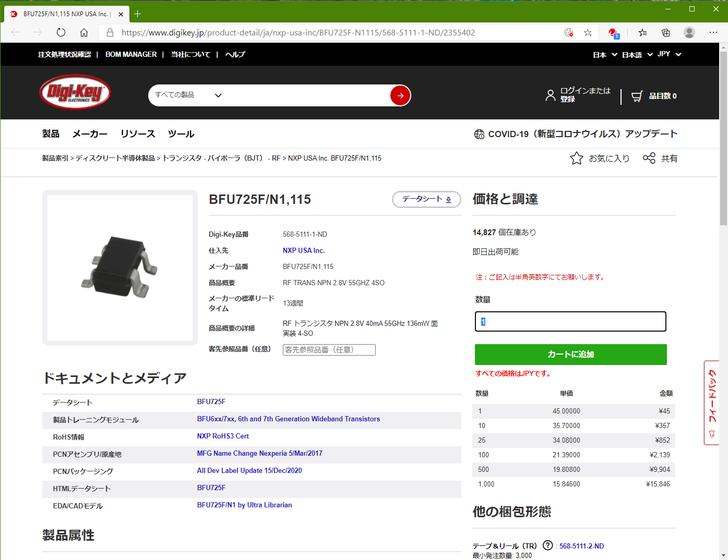Open the 568-5111-2-ND tape reel link
Image resolution: width=728 pixels, height=560 pixels.
pos(581,546)
